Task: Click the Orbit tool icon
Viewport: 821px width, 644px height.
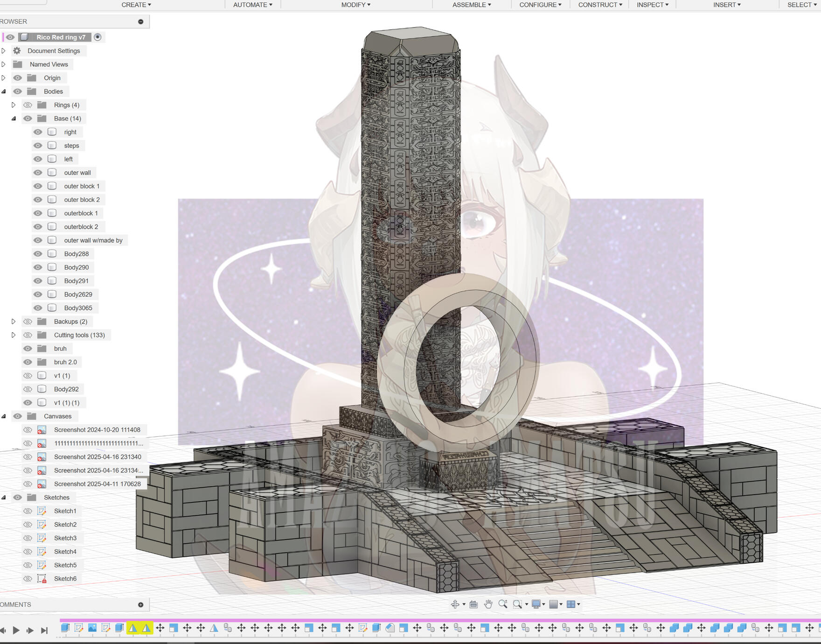Action: point(455,604)
